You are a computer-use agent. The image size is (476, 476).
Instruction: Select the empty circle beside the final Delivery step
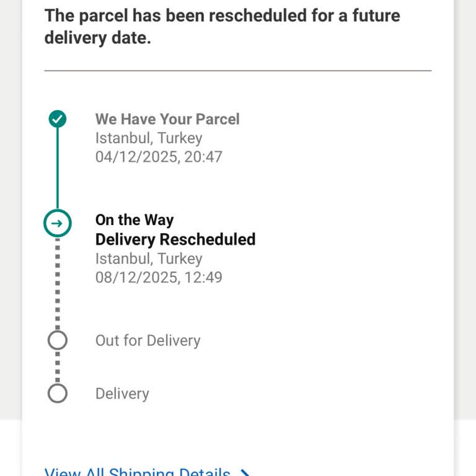(x=58, y=394)
